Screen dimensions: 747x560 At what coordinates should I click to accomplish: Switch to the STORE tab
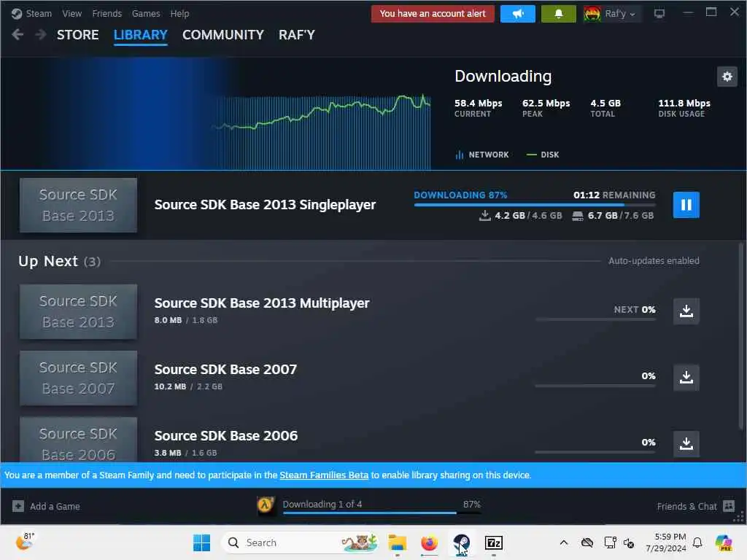(x=77, y=35)
